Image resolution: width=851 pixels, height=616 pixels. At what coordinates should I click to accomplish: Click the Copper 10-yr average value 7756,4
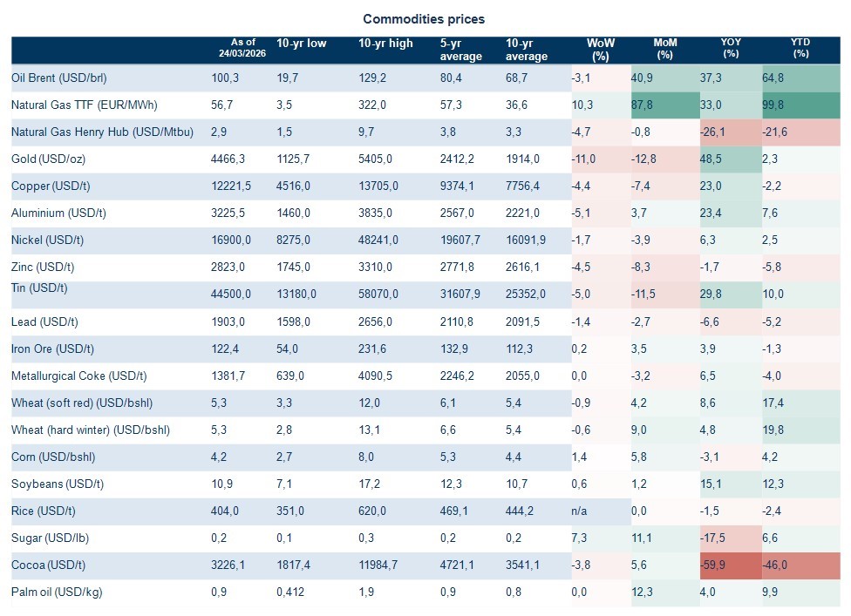(x=524, y=186)
